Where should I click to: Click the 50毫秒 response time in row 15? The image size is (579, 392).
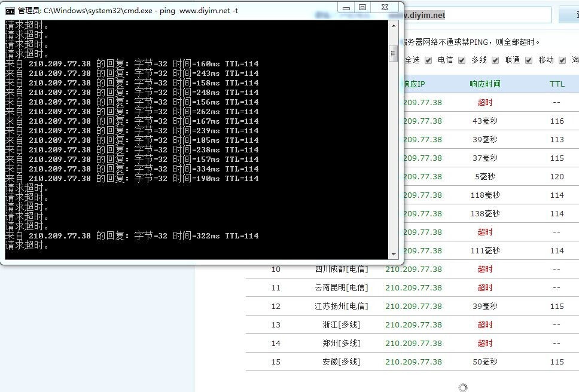pyautogui.click(x=485, y=362)
